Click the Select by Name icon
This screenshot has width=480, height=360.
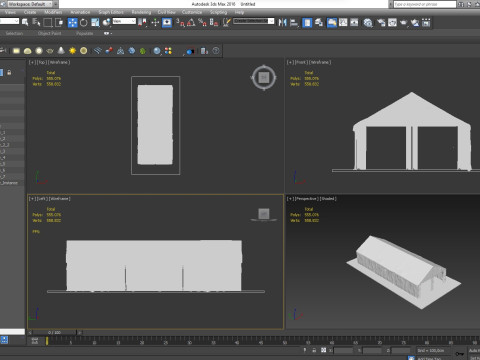click(36, 22)
